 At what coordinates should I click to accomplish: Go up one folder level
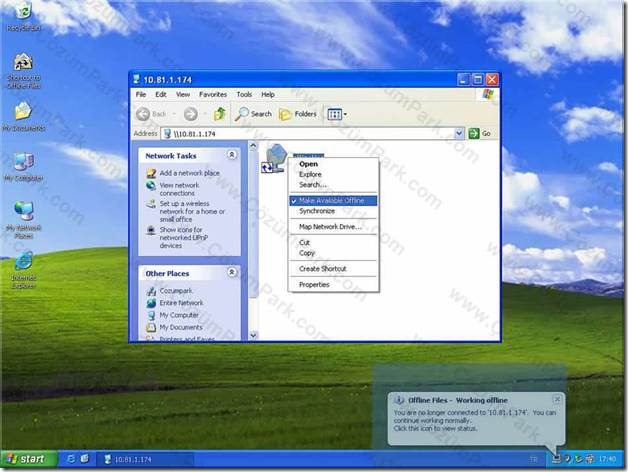click(x=219, y=114)
